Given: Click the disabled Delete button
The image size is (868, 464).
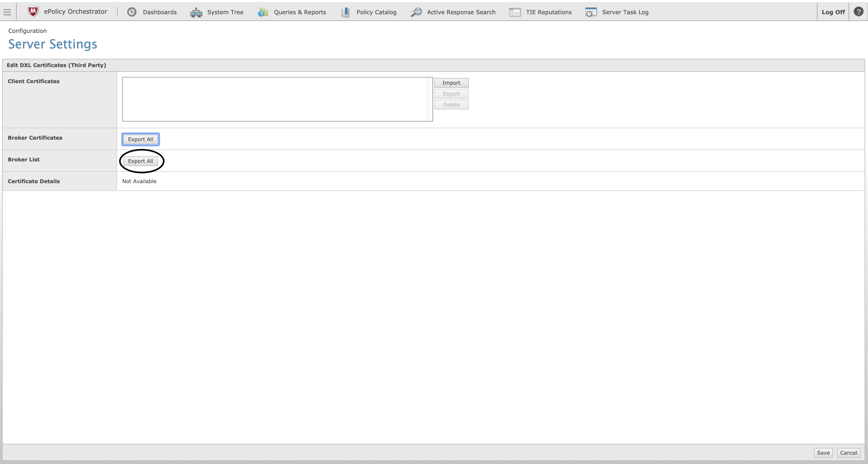Looking at the screenshot, I should coord(451,104).
